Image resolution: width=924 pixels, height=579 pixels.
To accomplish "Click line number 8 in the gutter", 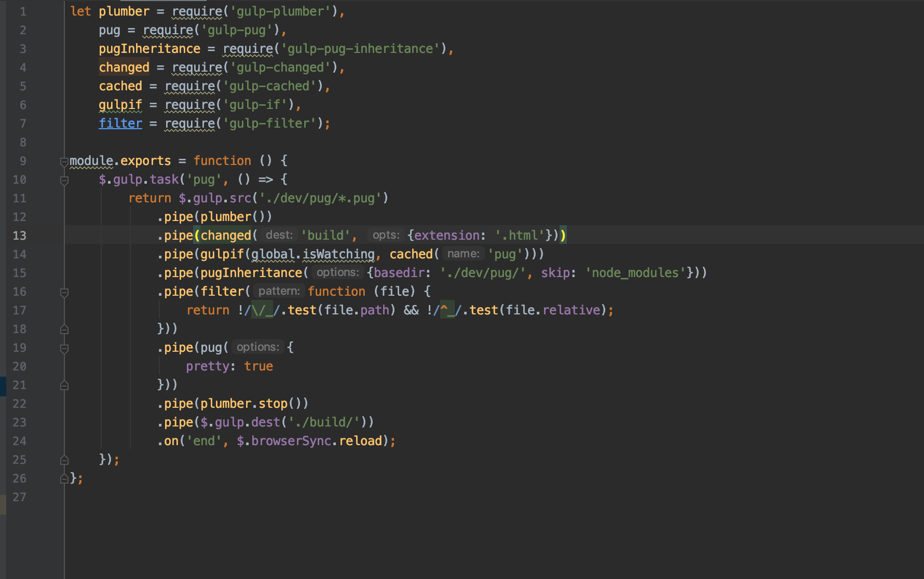I will pyautogui.click(x=23, y=142).
